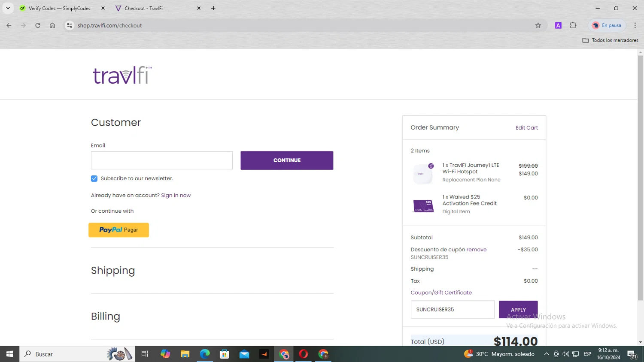This screenshot has width=644, height=362.
Task: Click the Subtotal $149.00 value
Action: coord(528,238)
